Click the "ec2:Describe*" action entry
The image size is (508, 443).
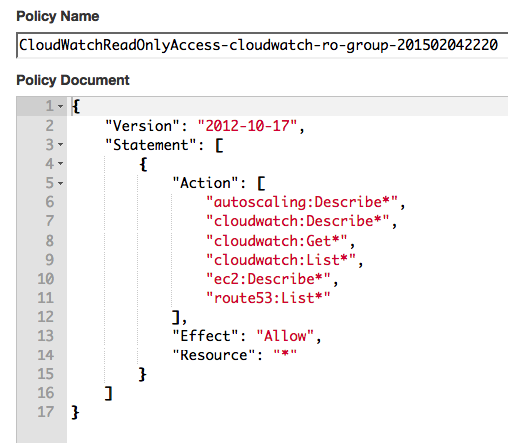268,279
